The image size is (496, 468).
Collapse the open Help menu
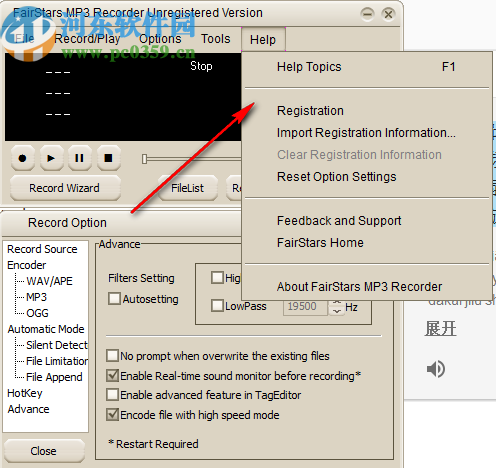[x=263, y=40]
